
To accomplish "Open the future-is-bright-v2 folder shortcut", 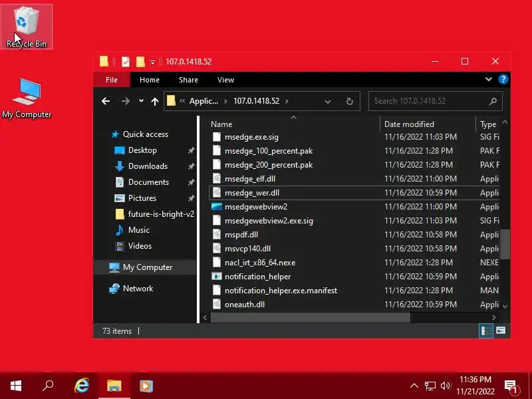I will click(x=161, y=214).
